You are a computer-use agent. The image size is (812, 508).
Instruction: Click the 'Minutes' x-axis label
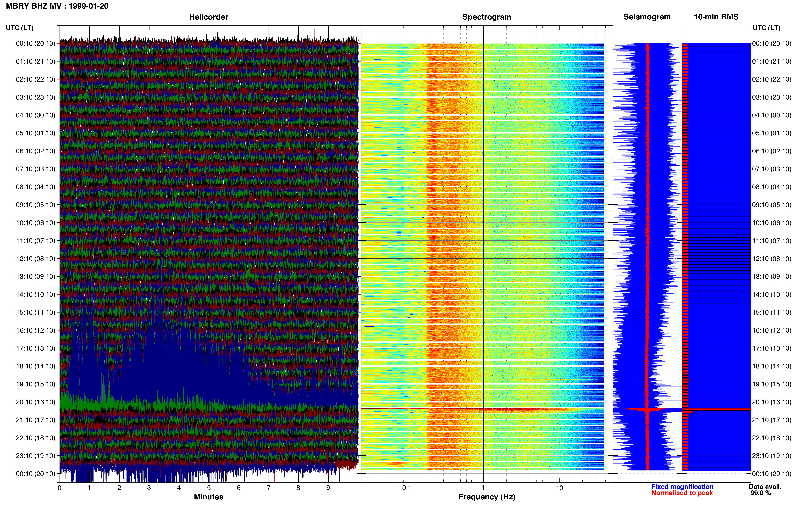click(209, 497)
